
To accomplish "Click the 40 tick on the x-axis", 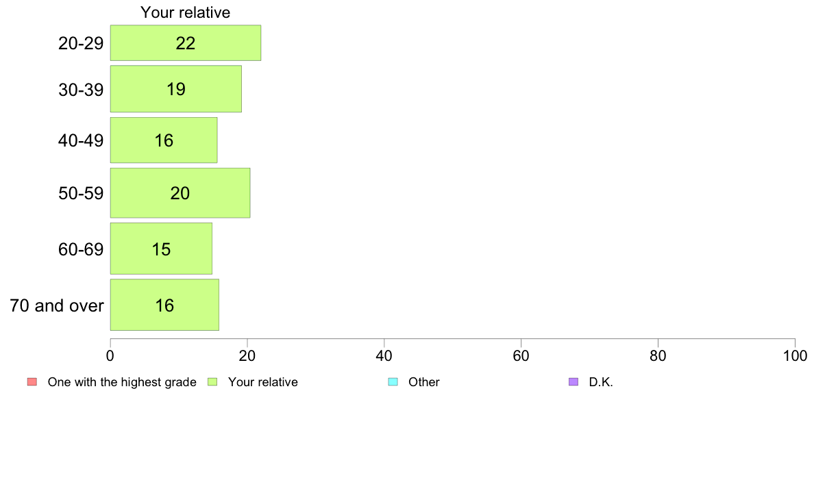I will [384, 355].
